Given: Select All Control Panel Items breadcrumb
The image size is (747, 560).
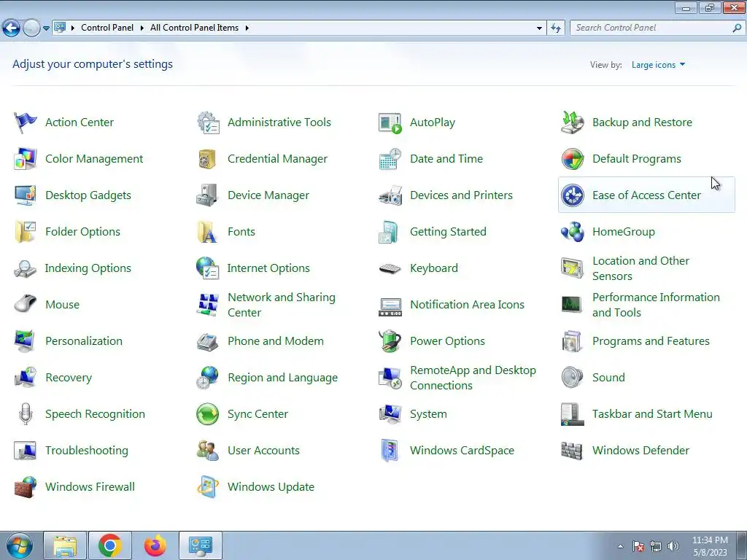Looking at the screenshot, I should tap(194, 28).
